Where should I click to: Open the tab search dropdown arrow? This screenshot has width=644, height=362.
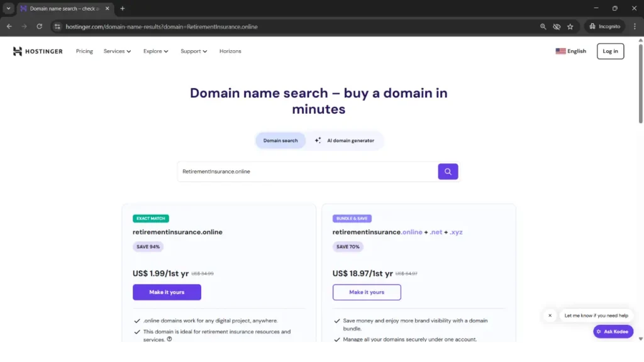[8, 9]
